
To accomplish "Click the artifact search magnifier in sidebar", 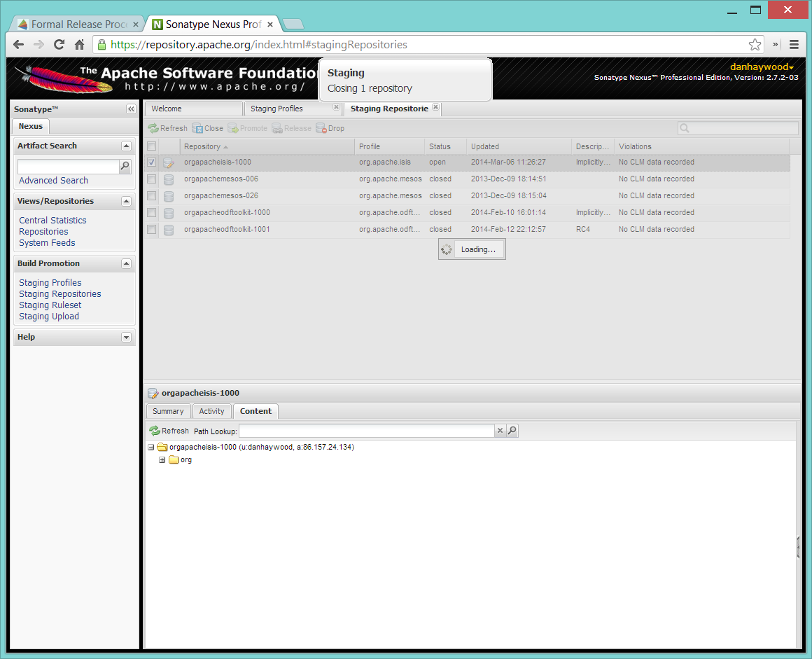I will (125, 166).
